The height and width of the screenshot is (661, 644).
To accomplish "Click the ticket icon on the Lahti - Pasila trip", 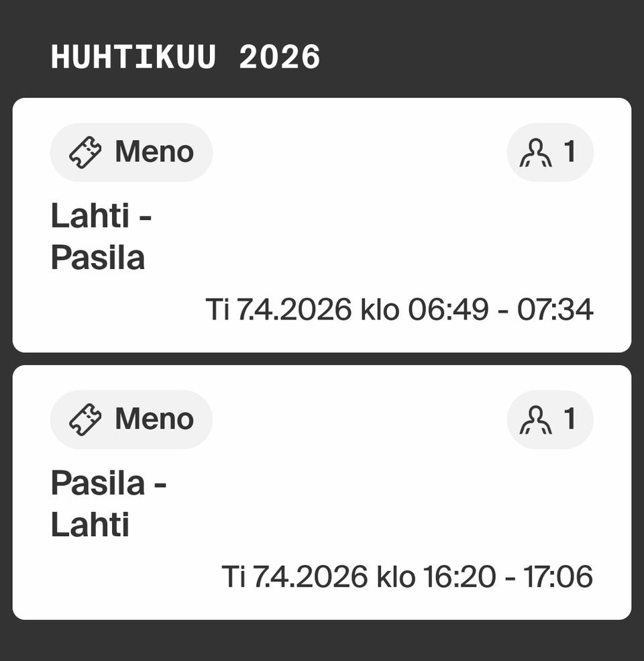I will 86,152.
